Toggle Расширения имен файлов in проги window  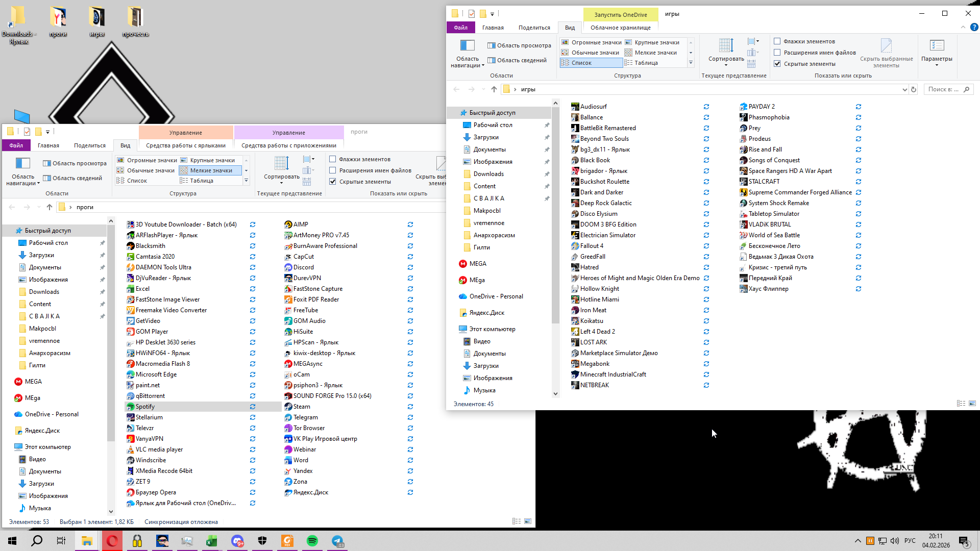tap(333, 170)
